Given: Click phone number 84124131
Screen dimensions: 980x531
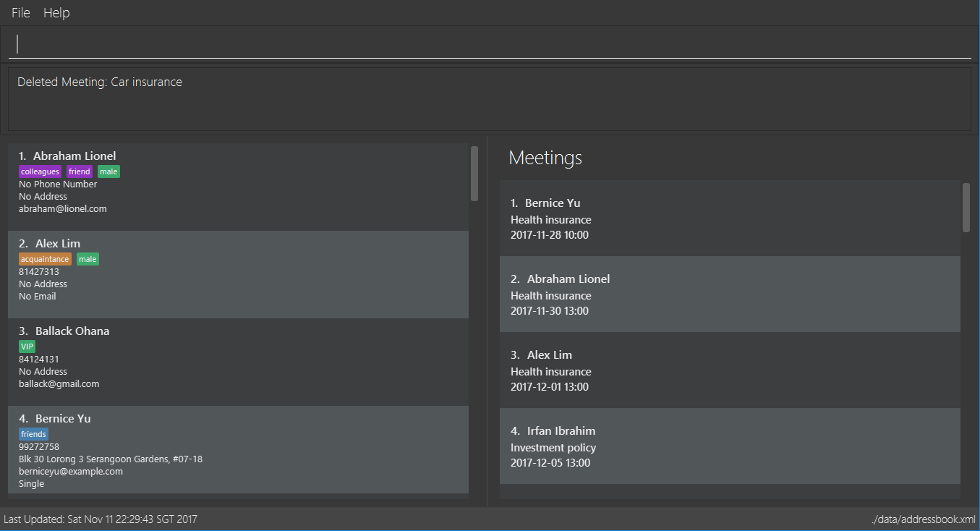Looking at the screenshot, I should (x=39, y=360).
